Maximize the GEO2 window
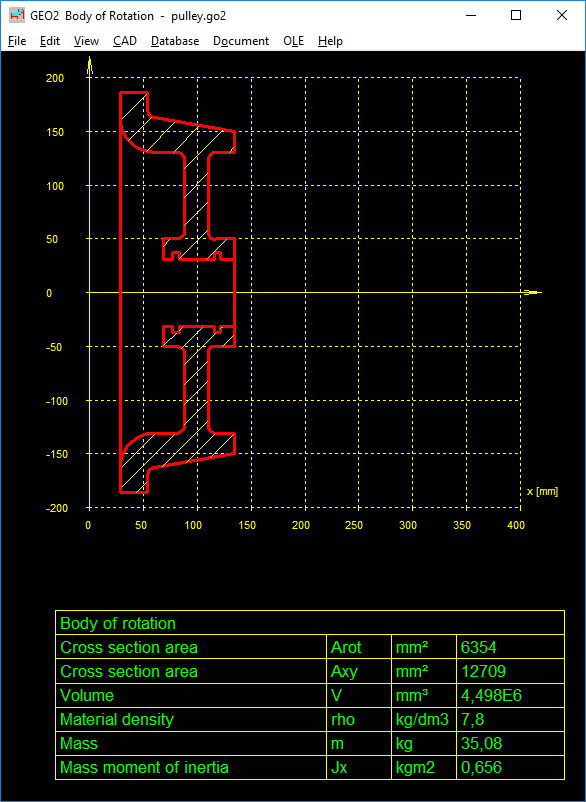 [x=516, y=15]
